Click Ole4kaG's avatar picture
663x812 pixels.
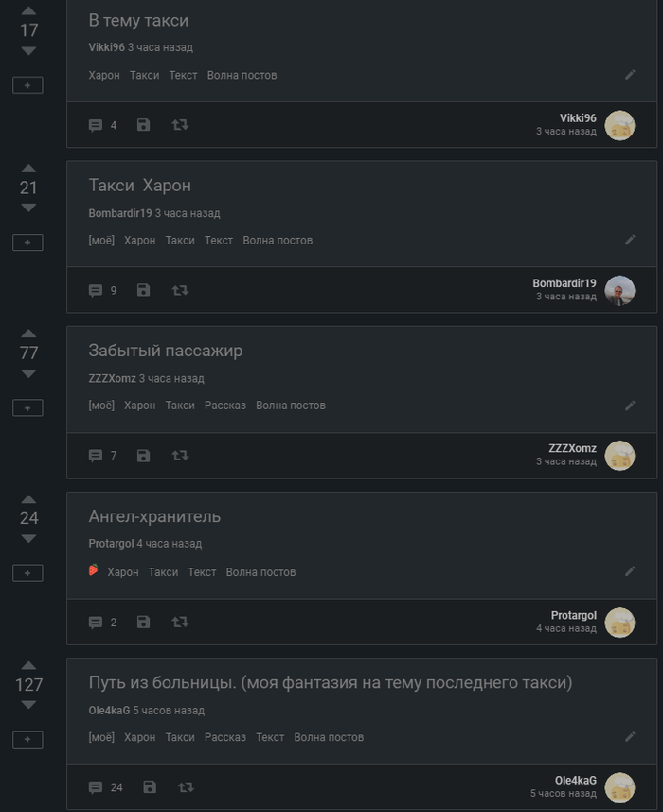click(619, 787)
